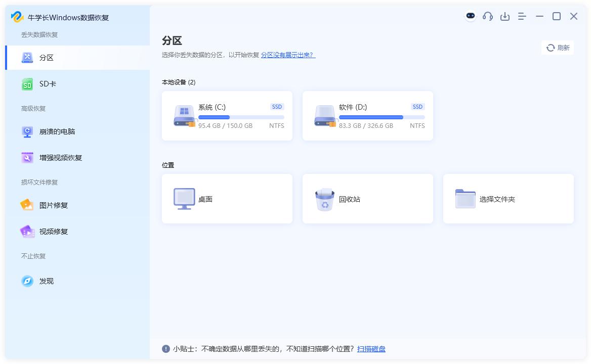The height and width of the screenshot is (364, 591).
Task: Click the 图片修复 photo repair icon
Action: pyautogui.click(x=27, y=205)
